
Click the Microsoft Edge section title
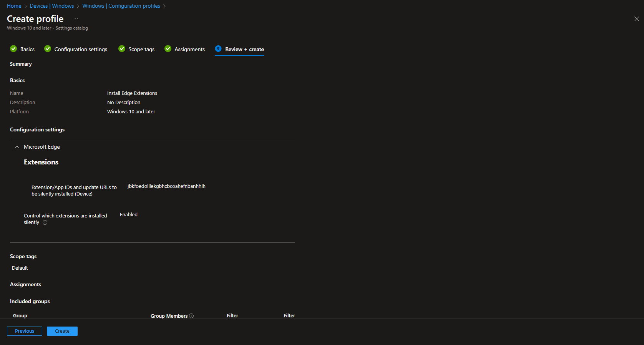click(42, 147)
